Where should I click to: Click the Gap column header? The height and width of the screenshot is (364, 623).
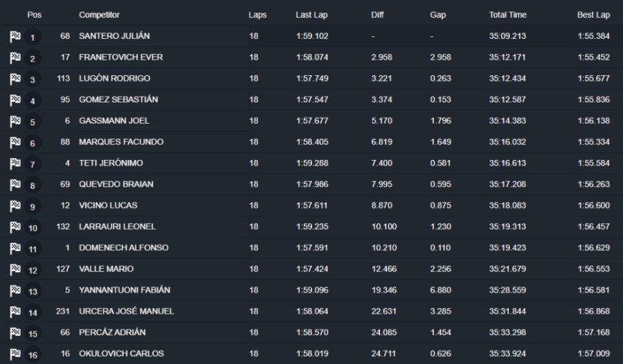437,15
